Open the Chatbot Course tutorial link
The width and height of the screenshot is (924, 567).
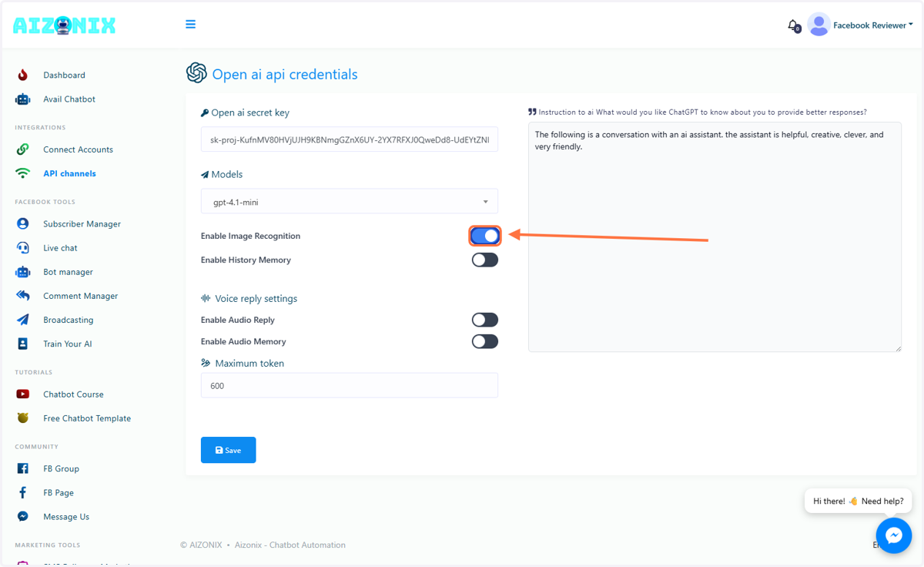[x=73, y=394]
